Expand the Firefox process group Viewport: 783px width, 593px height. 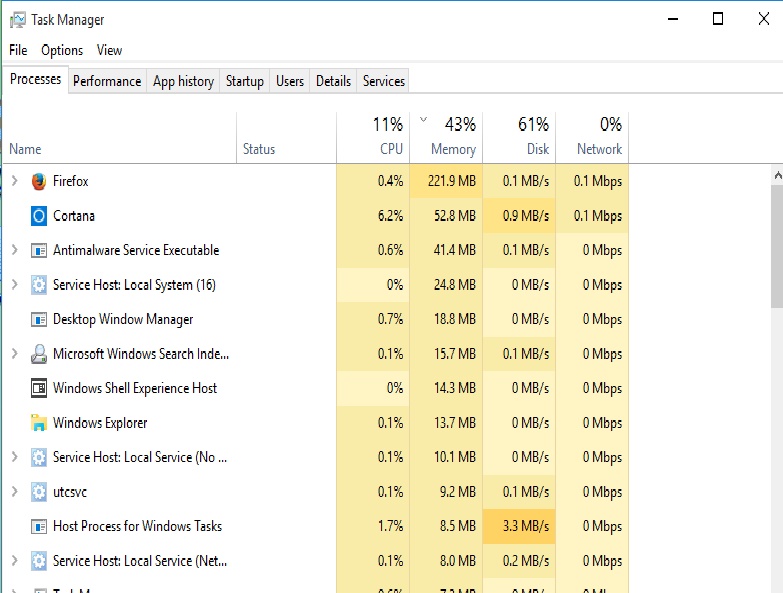click(14, 181)
